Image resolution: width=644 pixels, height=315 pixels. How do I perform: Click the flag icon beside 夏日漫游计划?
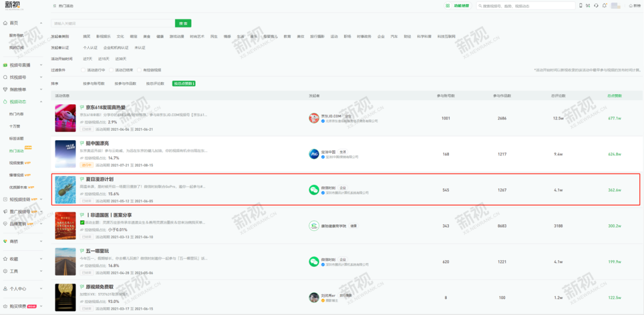(82, 179)
